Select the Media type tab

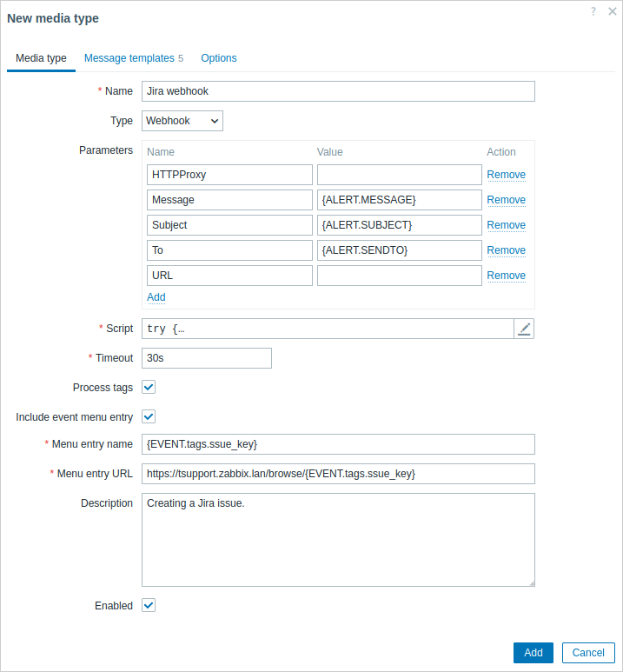pyautogui.click(x=41, y=58)
